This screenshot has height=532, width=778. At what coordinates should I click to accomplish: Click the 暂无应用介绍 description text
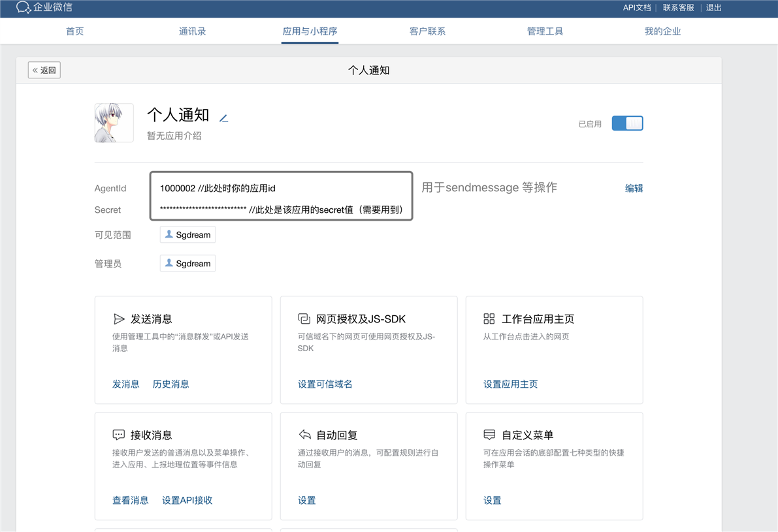point(174,135)
